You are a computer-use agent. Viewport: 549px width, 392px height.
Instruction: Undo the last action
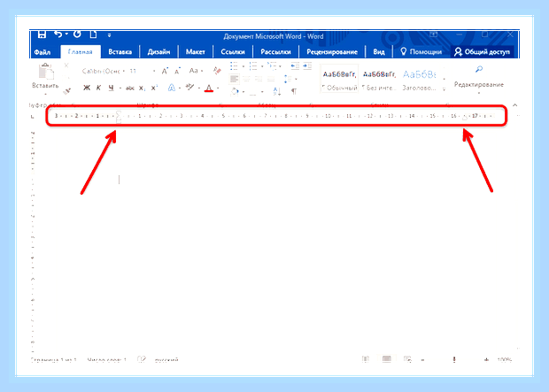coord(58,34)
